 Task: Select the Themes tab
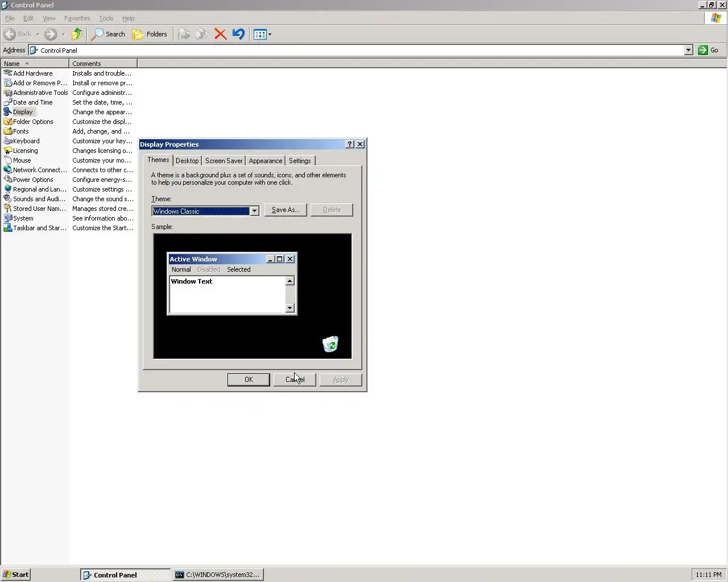click(x=158, y=160)
